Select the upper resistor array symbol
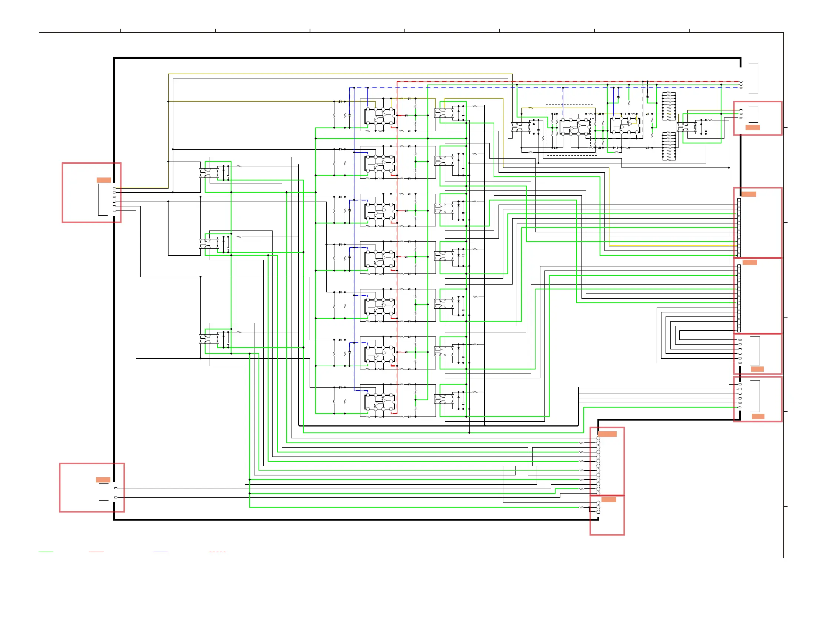Viewport: 840px width, 624px height. coord(669,106)
